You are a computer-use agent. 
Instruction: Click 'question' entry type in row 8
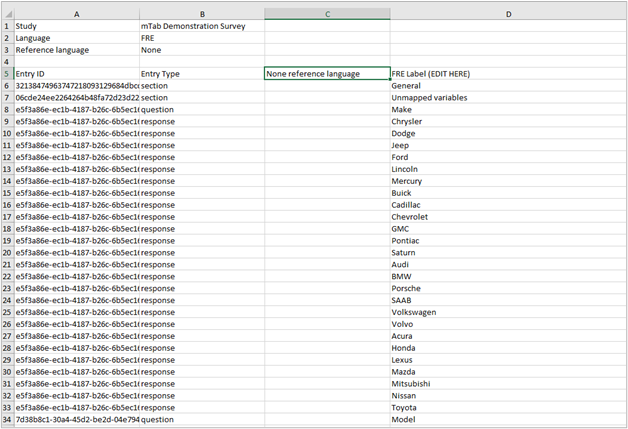click(x=202, y=109)
